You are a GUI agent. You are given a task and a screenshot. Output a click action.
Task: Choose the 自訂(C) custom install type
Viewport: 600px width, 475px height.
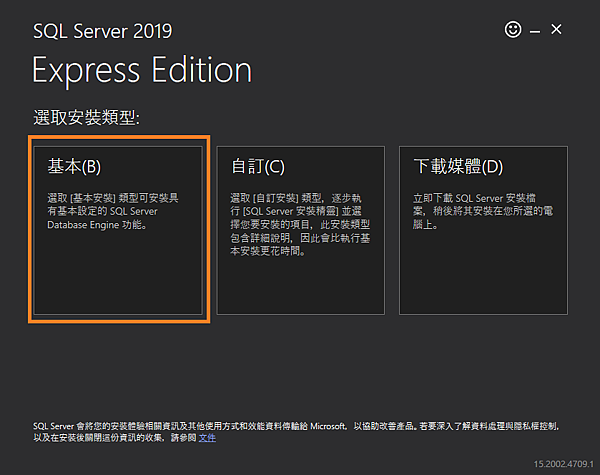point(301,230)
